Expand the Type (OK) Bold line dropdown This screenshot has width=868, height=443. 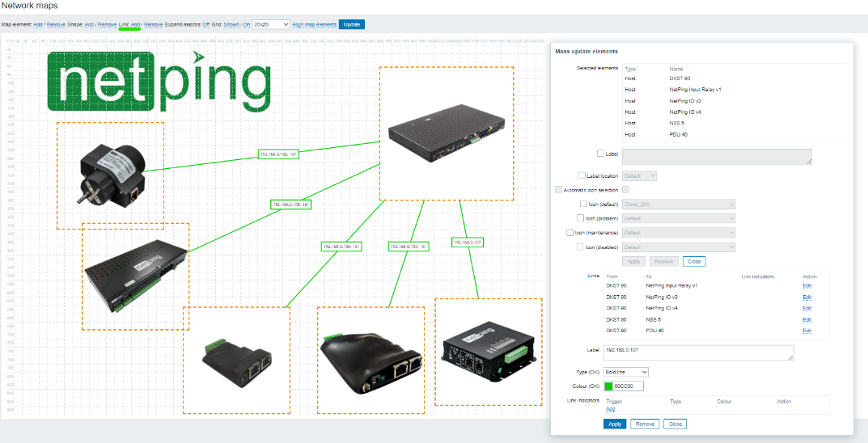(x=626, y=372)
